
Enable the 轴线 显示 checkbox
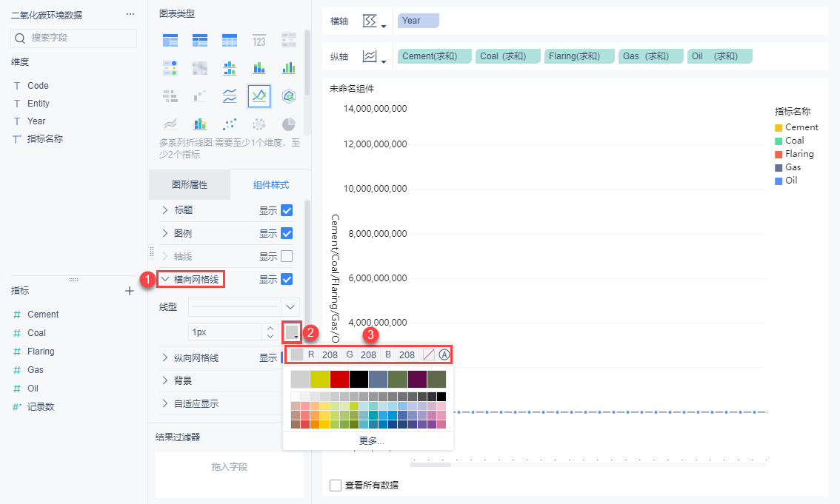pos(287,256)
